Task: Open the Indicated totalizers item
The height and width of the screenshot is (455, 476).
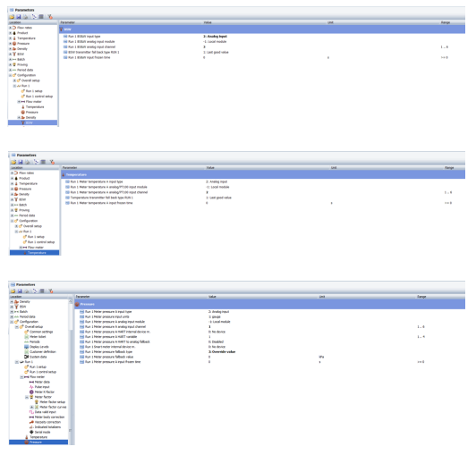Action: pyautogui.click(x=47, y=427)
